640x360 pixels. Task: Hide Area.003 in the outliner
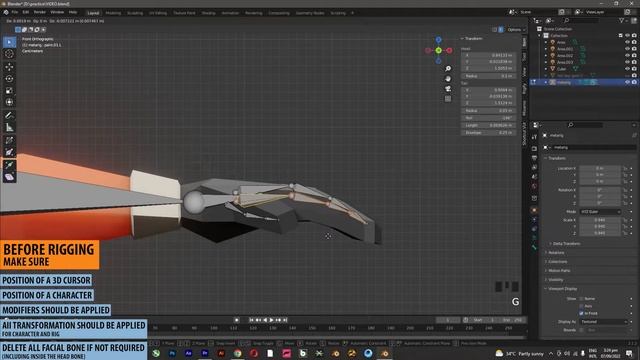(x=627, y=62)
